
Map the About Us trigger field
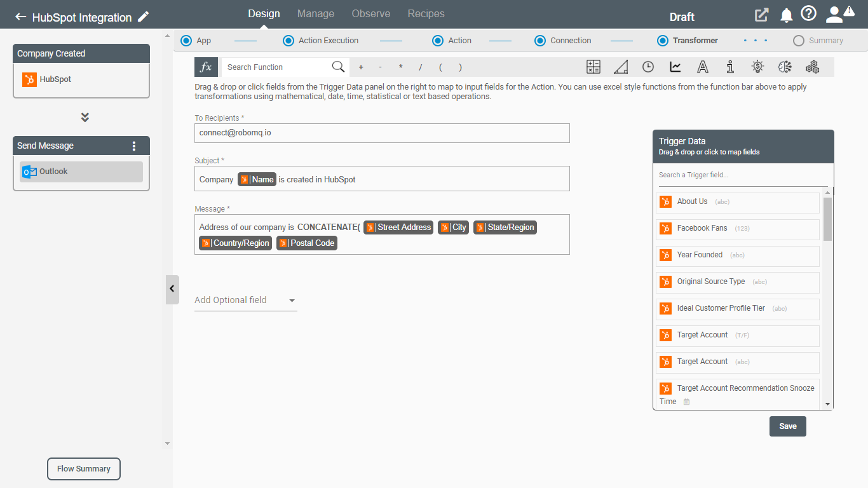point(738,203)
